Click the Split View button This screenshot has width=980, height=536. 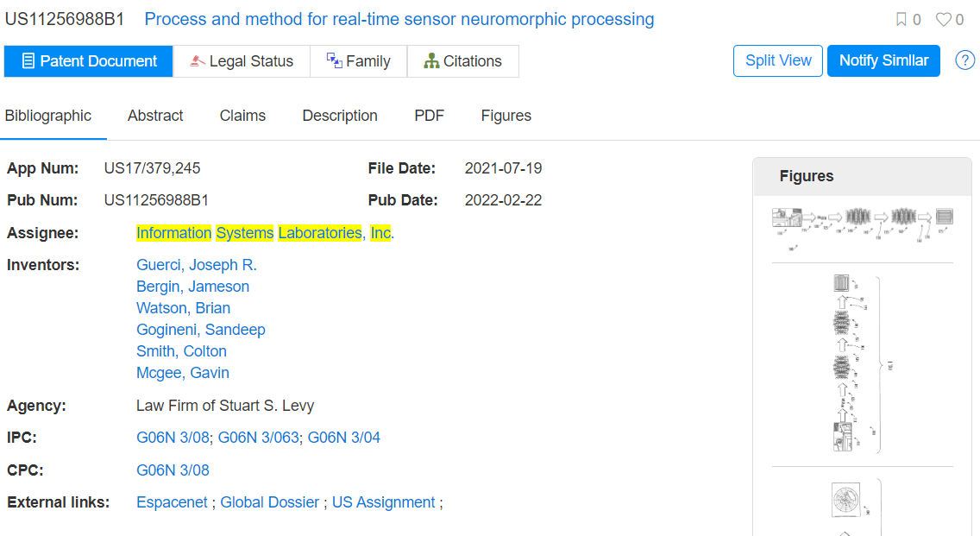778,60
